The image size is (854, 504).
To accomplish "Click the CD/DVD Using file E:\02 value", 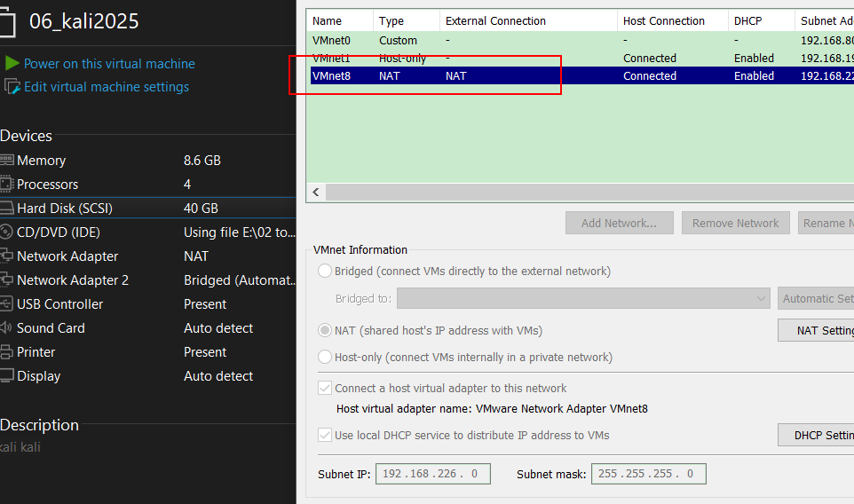I will pos(240,232).
